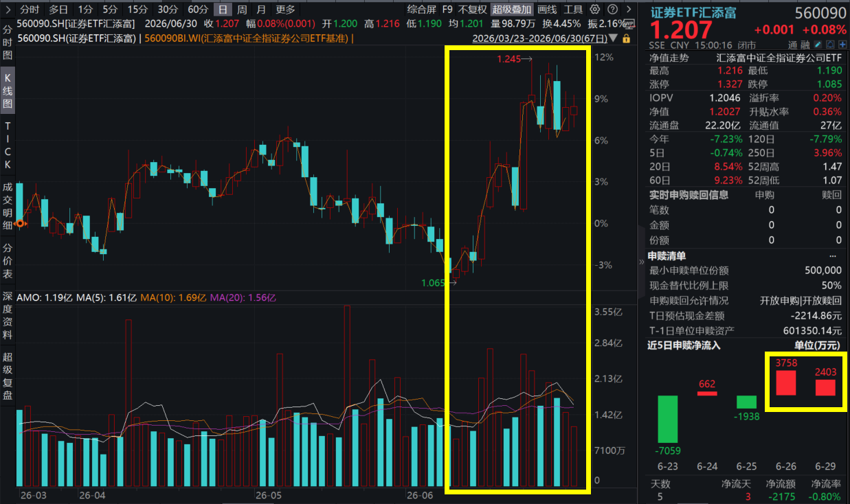Toggle 超级叠加 overlay mode
Image resolution: width=850 pixels, height=504 pixels.
511,10
